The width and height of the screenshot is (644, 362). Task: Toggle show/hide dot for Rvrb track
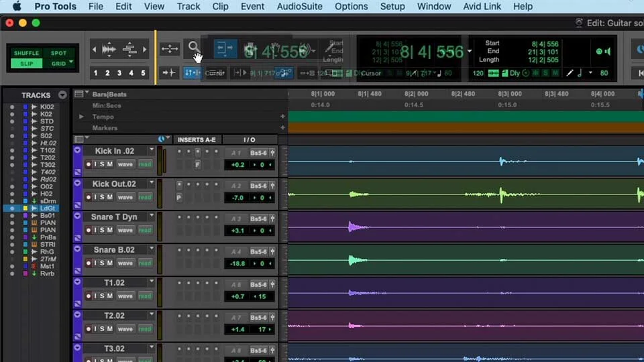click(12, 274)
